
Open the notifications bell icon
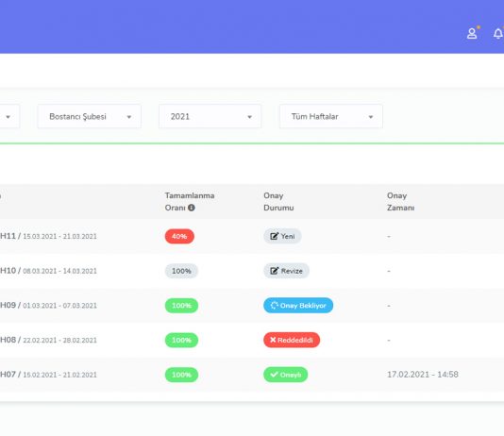click(x=498, y=33)
